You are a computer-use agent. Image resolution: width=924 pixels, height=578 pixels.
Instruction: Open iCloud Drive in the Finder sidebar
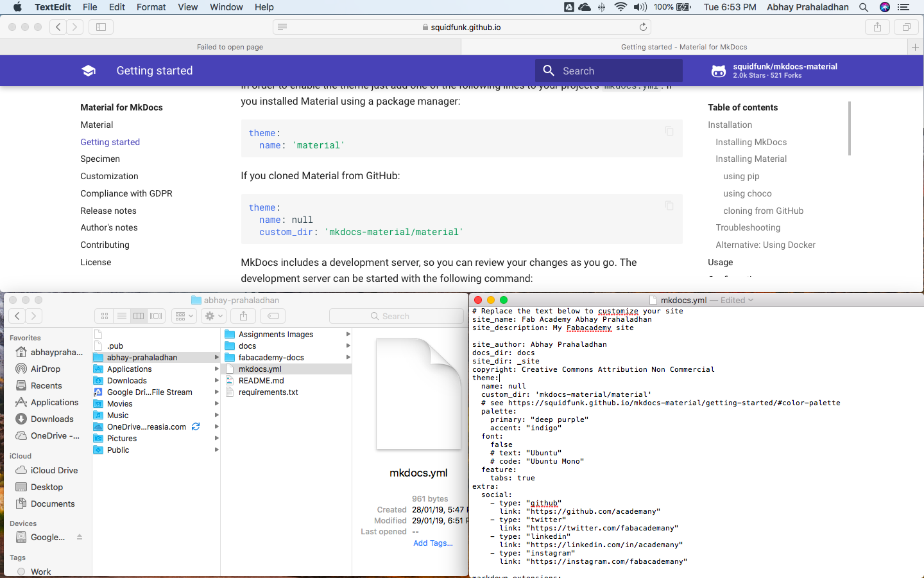point(54,470)
